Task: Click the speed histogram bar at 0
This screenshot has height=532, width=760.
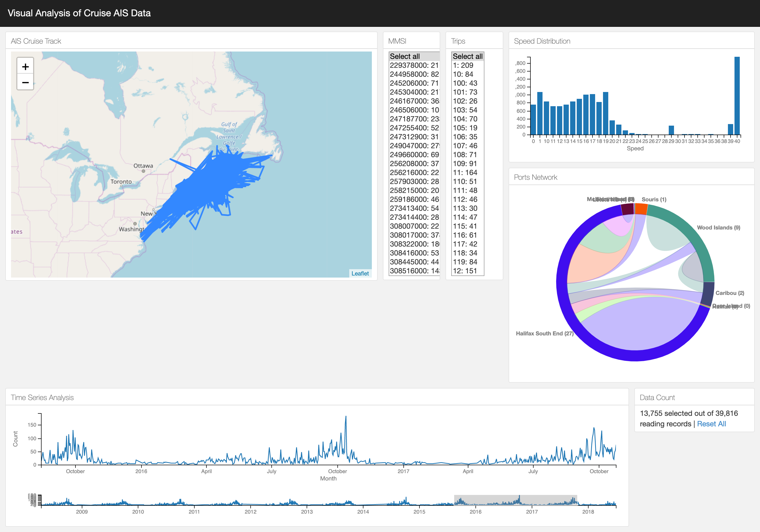Action: coord(533,119)
